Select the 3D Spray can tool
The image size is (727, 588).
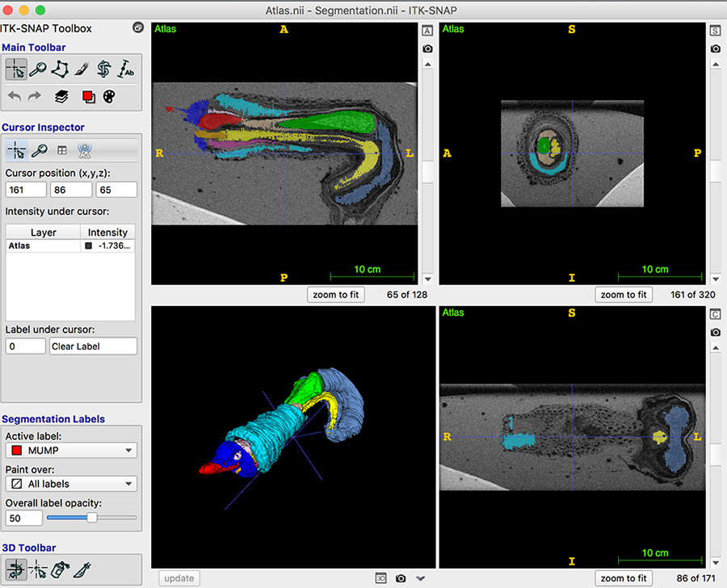(60, 569)
